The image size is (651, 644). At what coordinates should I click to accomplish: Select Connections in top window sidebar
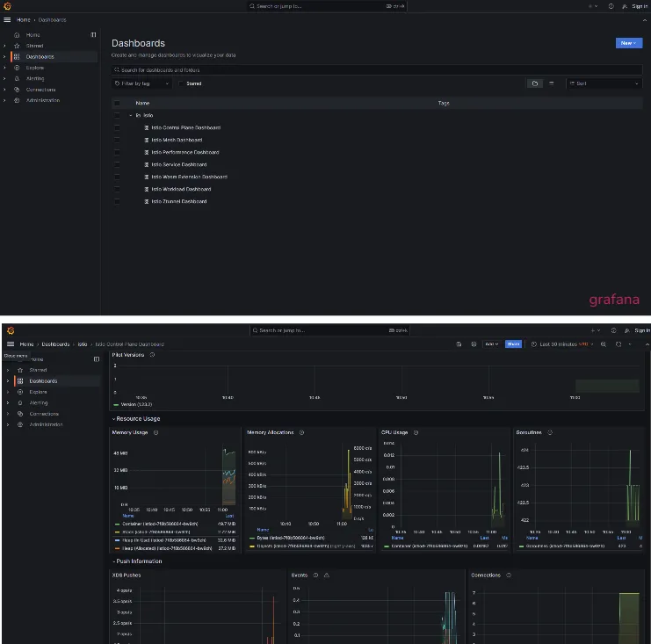click(40, 90)
